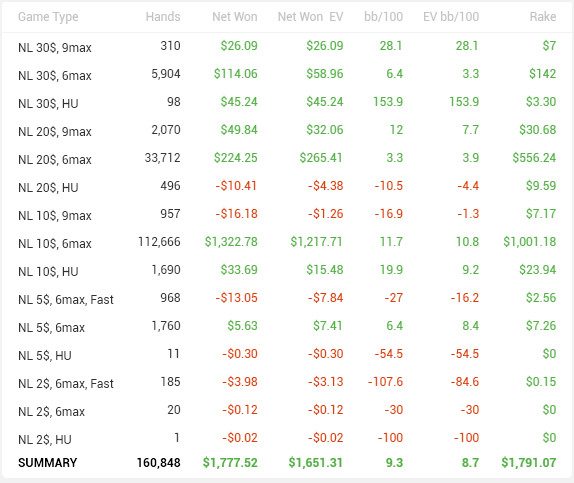Sort by the Rake column header
This screenshot has width=574, height=483.
point(543,17)
